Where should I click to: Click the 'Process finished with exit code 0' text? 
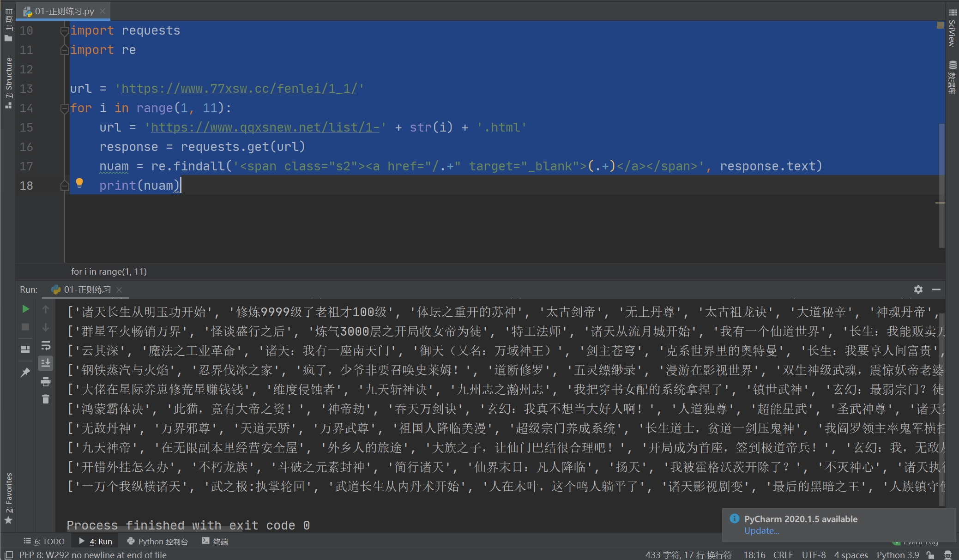188,525
